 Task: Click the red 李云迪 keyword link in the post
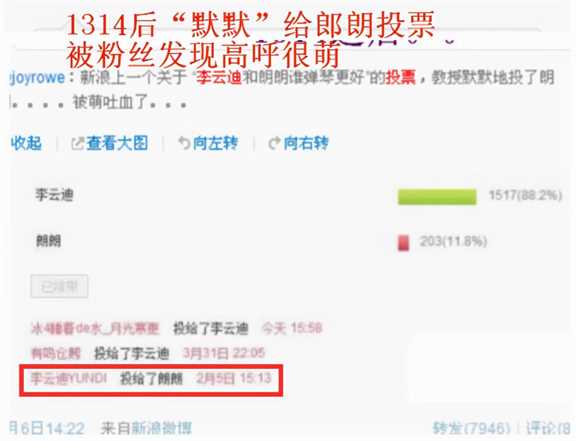click(x=219, y=78)
